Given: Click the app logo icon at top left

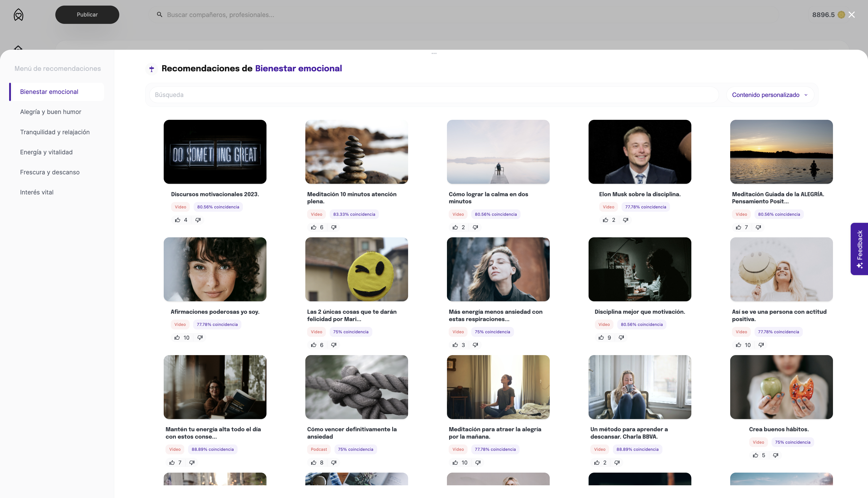Looking at the screenshot, I should click(x=19, y=15).
